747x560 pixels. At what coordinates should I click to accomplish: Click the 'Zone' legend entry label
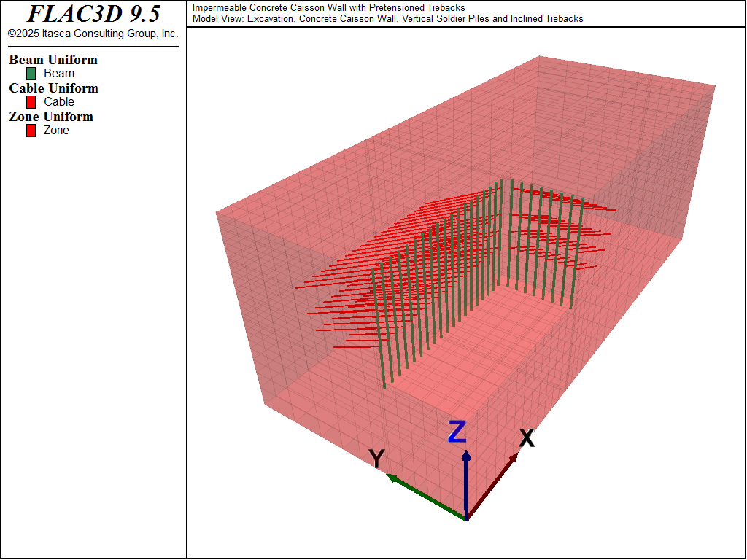(x=56, y=131)
